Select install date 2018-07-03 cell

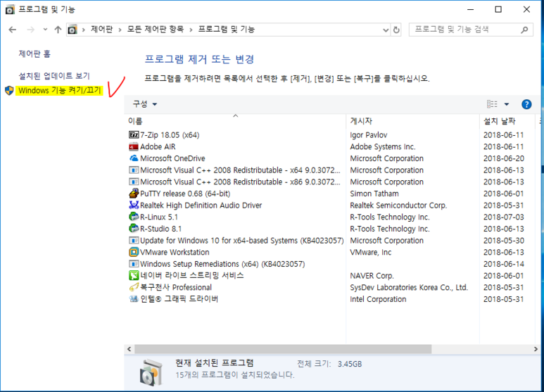click(503, 217)
